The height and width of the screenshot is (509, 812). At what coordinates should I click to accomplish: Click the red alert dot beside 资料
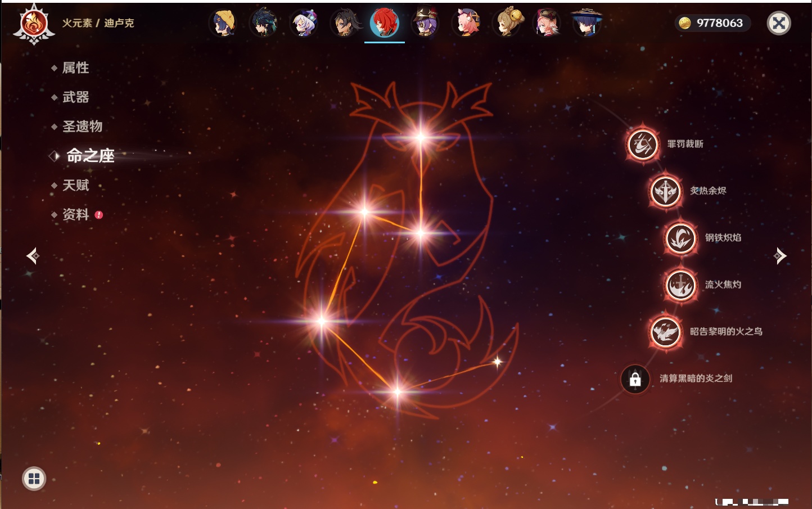(99, 215)
